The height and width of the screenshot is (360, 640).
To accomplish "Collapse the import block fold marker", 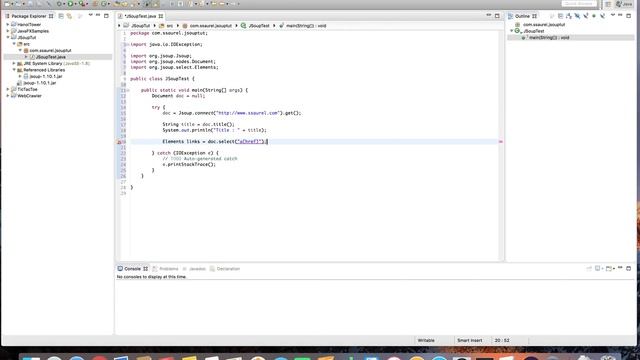I will coord(127,44).
